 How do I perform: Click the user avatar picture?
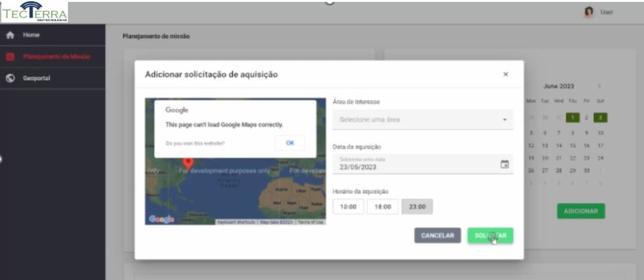589,12
